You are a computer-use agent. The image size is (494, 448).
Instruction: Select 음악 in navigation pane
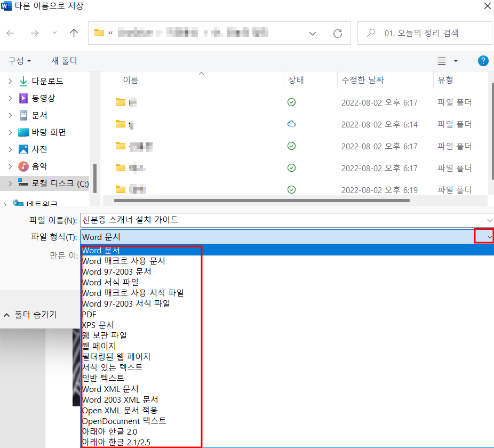click(39, 166)
